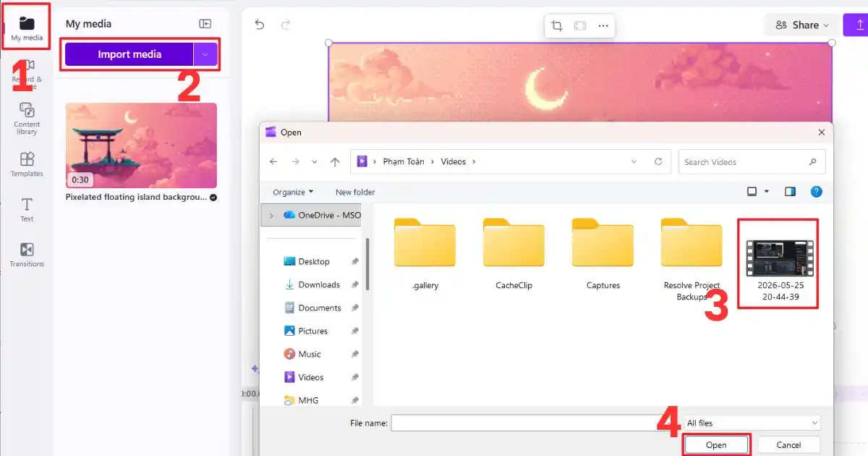The image size is (868, 456).
Task: Select Documents in navigation pane
Action: pos(312,308)
